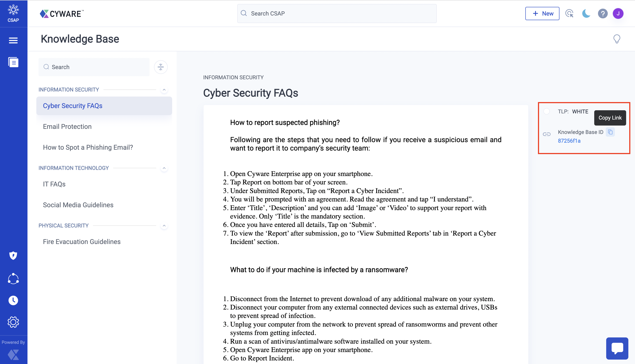Click the Knowledge Base document sidebar icon
The height and width of the screenshot is (364, 635).
[13, 62]
